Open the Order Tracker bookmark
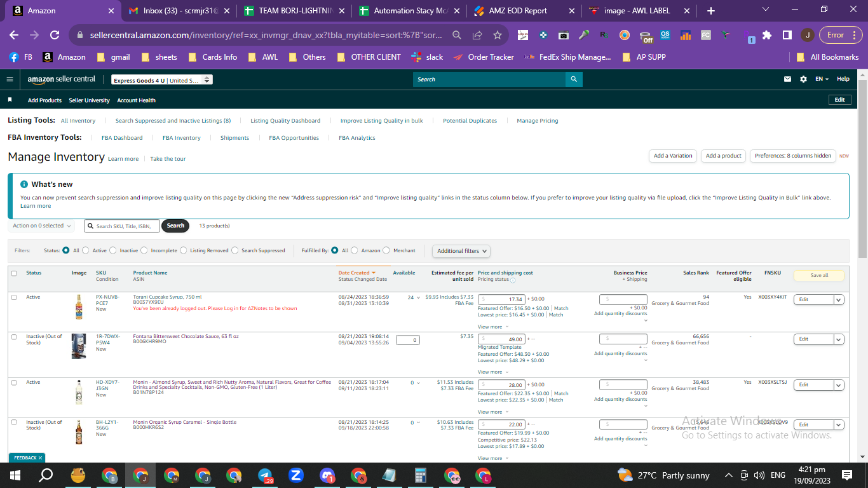The height and width of the screenshot is (488, 868). (484, 57)
